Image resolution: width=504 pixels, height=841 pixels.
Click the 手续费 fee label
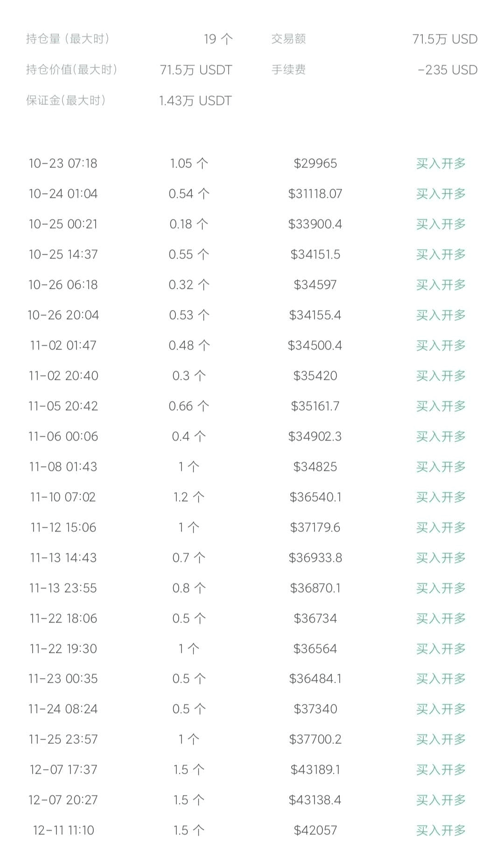coord(288,70)
